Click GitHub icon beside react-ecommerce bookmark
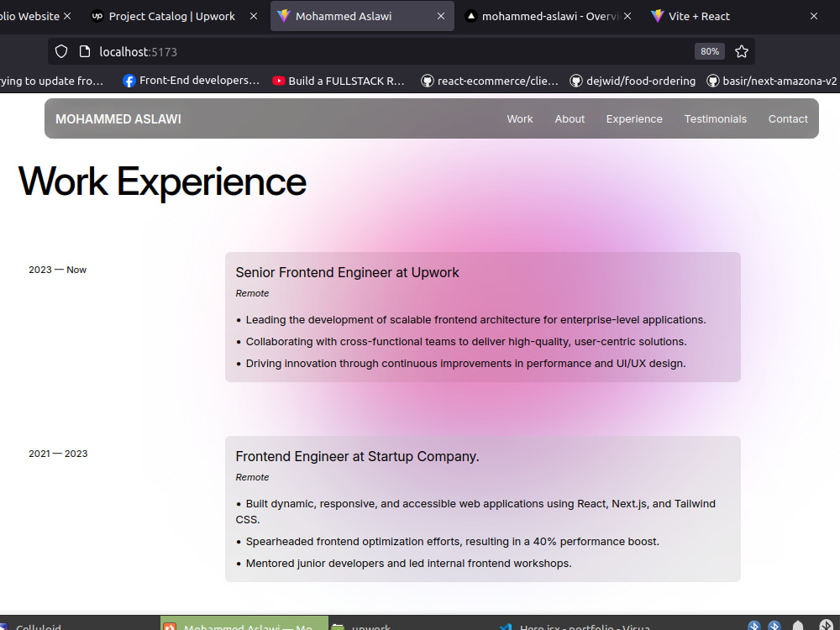840x630 pixels. click(427, 81)
